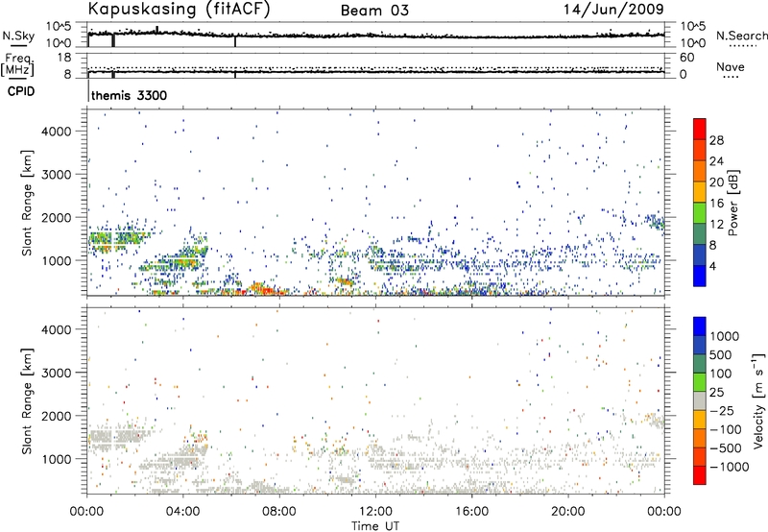Screen dimensions: 768x532
Task: Click the red Velocity segment below -1000
Action: click(x=700, y=475)
